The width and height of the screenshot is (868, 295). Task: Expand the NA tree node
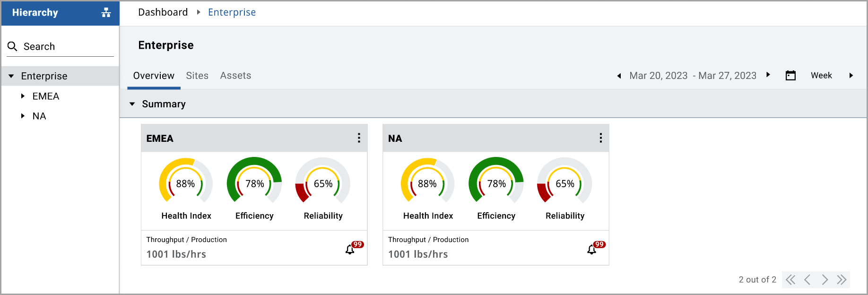23,116
